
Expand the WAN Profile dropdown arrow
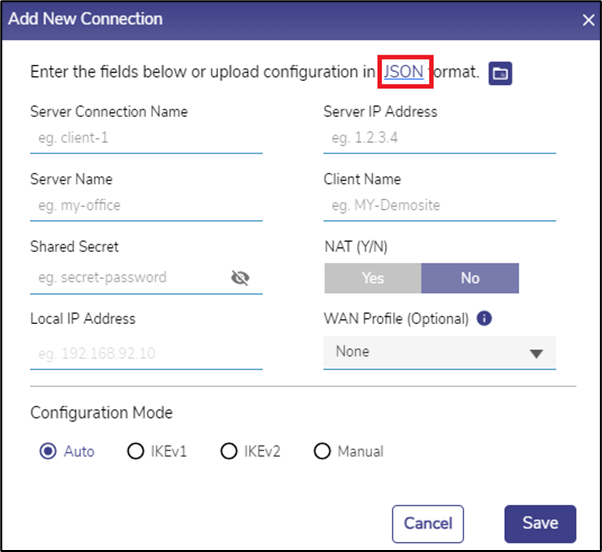click(536, 353)
